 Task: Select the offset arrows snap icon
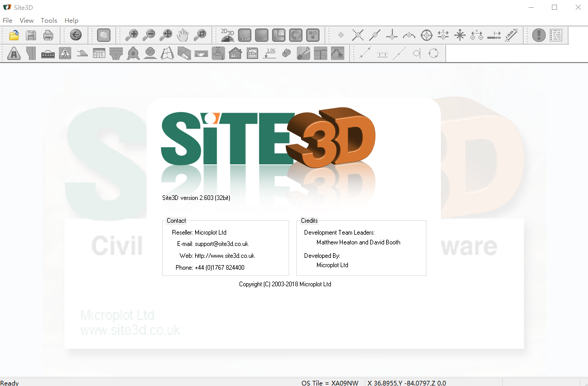pyautogui.click(x=443, y=35)
